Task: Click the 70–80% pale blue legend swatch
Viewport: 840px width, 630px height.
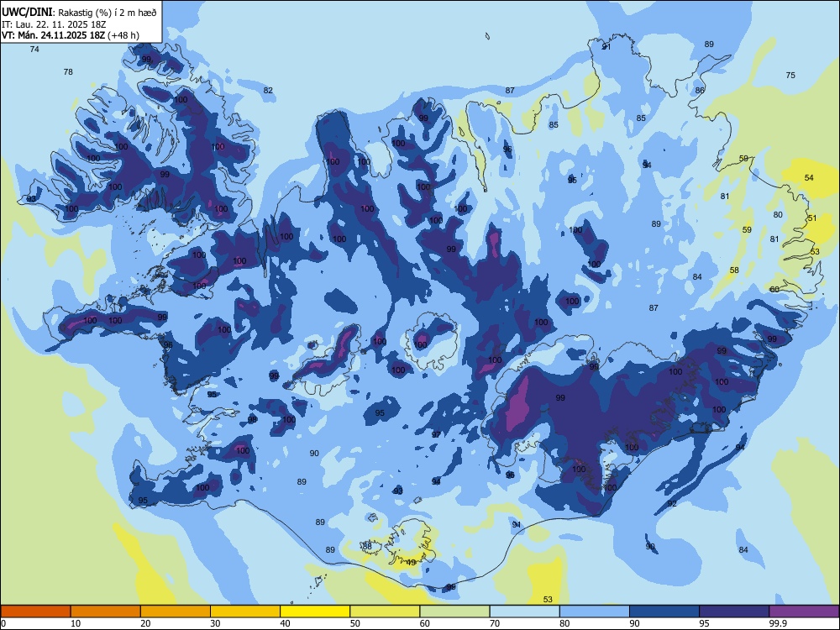Action: pos(524,612)
